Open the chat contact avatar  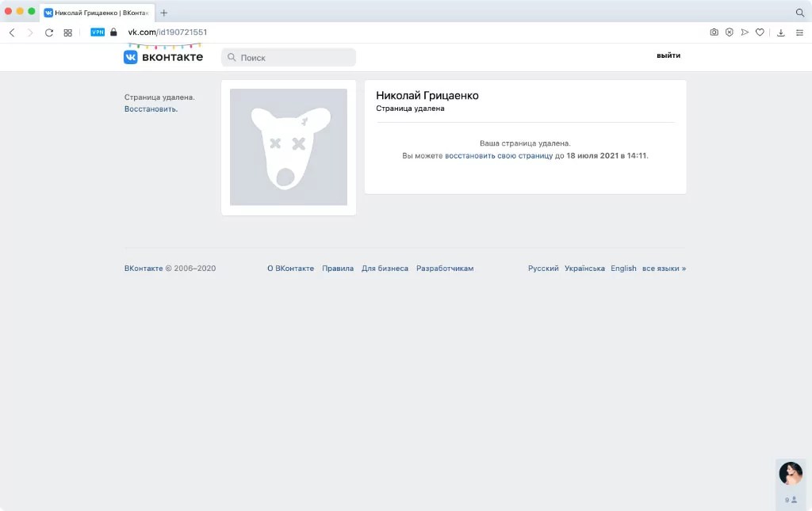point(791,473)
